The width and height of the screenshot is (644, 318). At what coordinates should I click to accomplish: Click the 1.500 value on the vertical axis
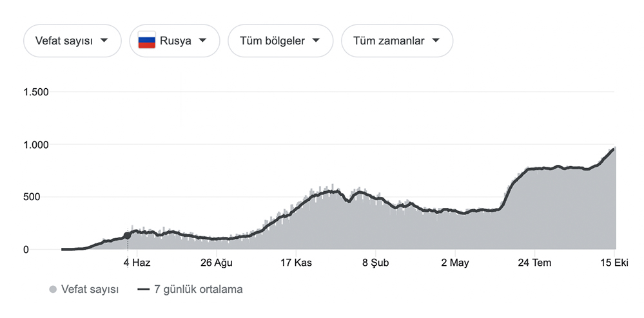pyautogui.click(x=35, y=92)
